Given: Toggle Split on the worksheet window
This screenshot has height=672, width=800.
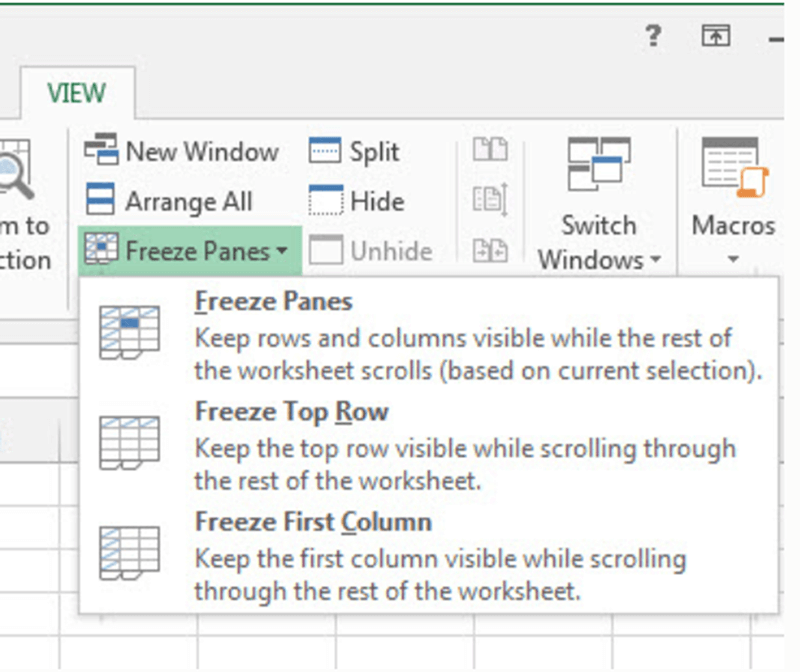Looking at the screenshot, I should (x=354, y=151).
